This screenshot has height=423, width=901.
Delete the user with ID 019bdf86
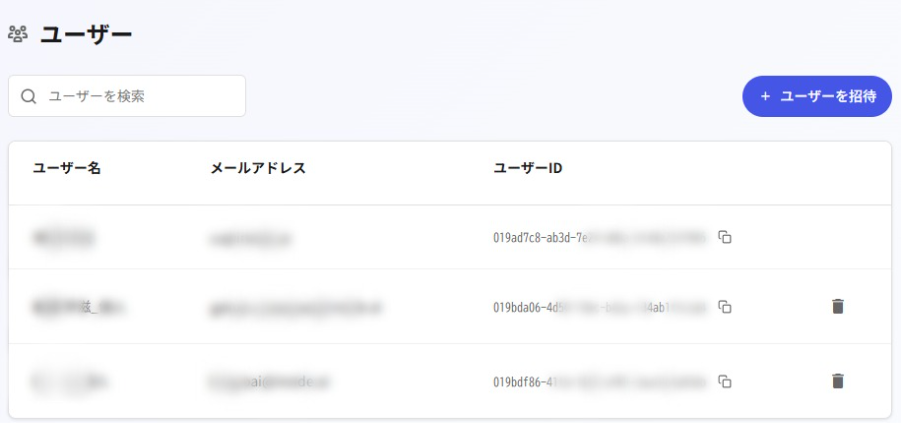(838, 381)
